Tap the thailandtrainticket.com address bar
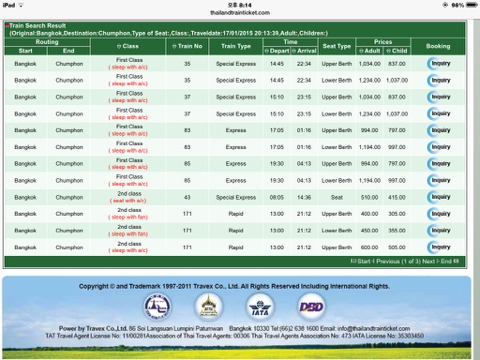Viewport: 480px width, 360px height. click(240, 13)
